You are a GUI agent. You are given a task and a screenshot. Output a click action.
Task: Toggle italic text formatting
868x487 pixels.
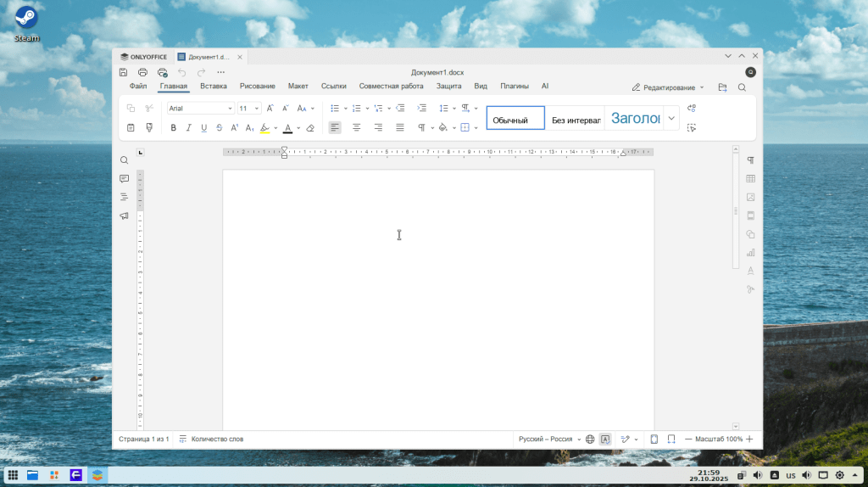click(189, 128)
